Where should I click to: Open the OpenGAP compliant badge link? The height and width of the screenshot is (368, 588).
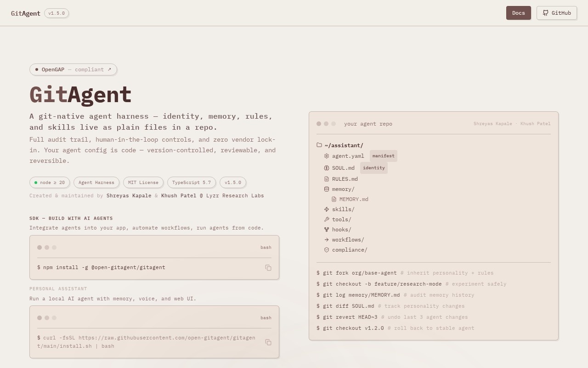(x=73, y=69)
